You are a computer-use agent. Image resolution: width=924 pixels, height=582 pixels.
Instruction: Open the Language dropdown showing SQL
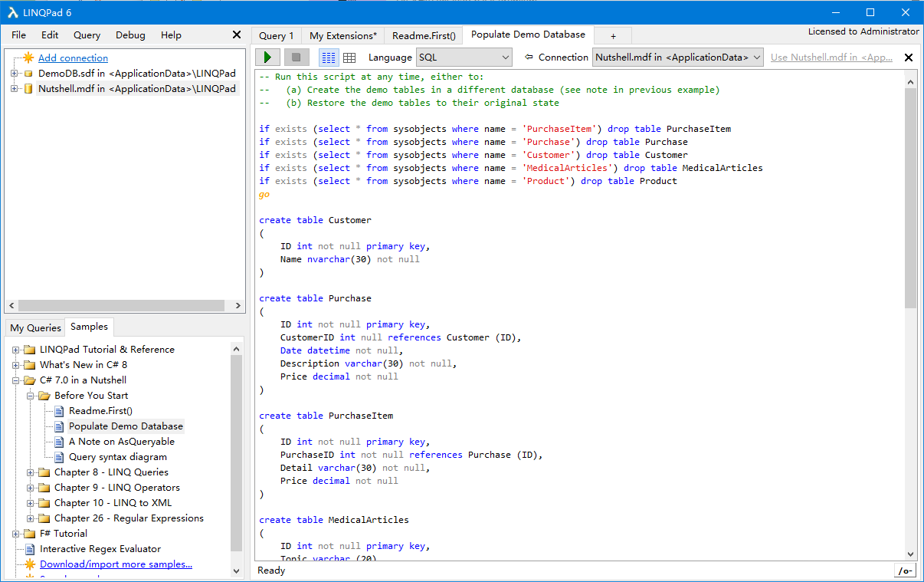(x=464, y=58)
